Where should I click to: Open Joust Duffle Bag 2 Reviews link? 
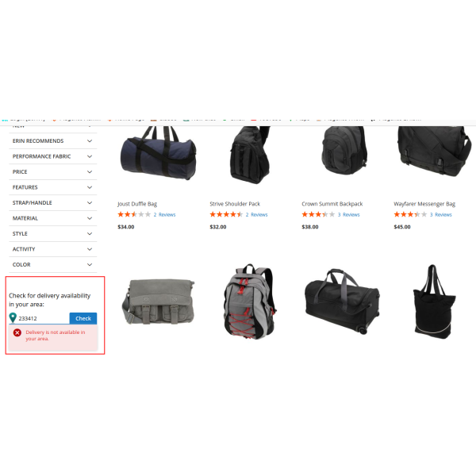click(164, 215)
